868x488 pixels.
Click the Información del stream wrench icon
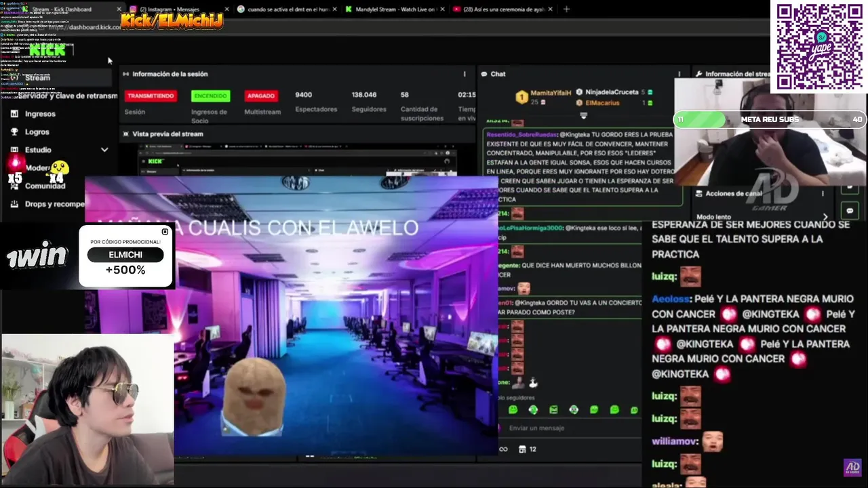click(698, 74)
